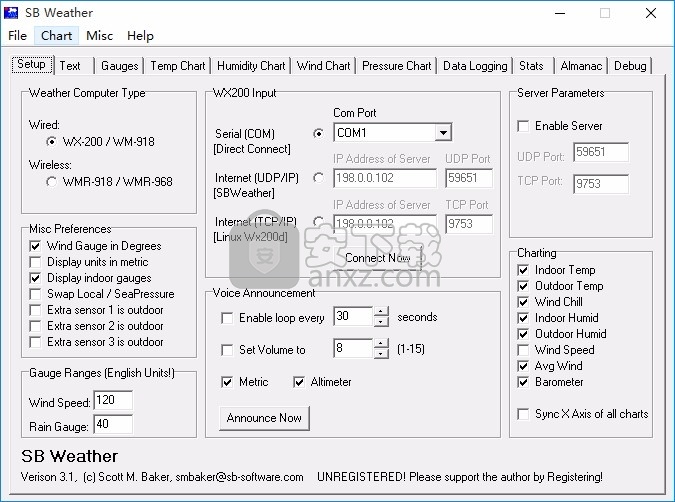
Task: Choose the Serial (COM) input radio button
Action: click(319, 133)
